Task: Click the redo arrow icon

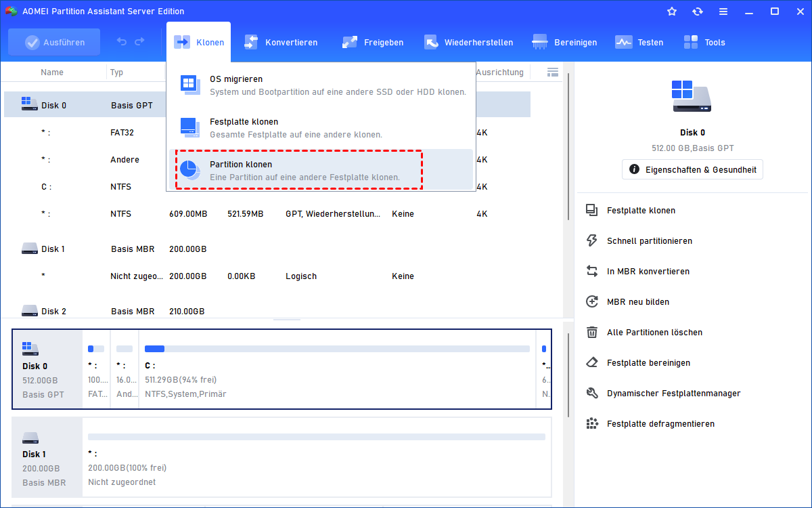Action: (x=139, y=42)
